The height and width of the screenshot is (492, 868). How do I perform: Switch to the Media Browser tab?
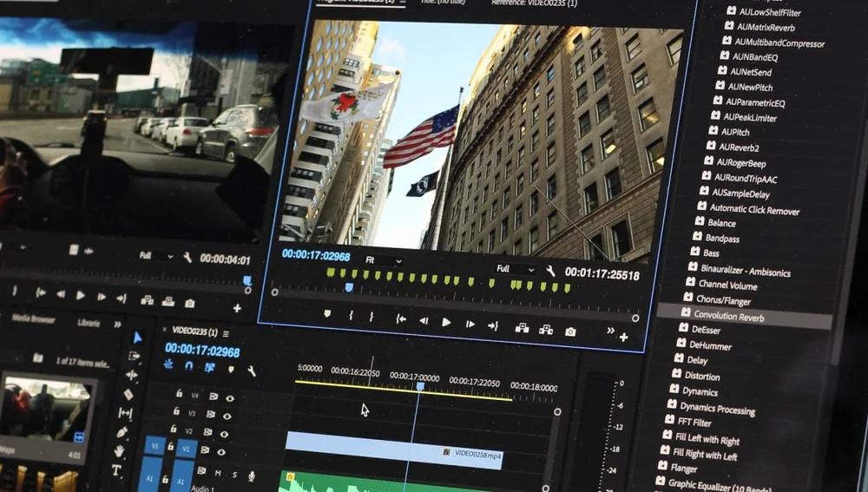[33, 319]
